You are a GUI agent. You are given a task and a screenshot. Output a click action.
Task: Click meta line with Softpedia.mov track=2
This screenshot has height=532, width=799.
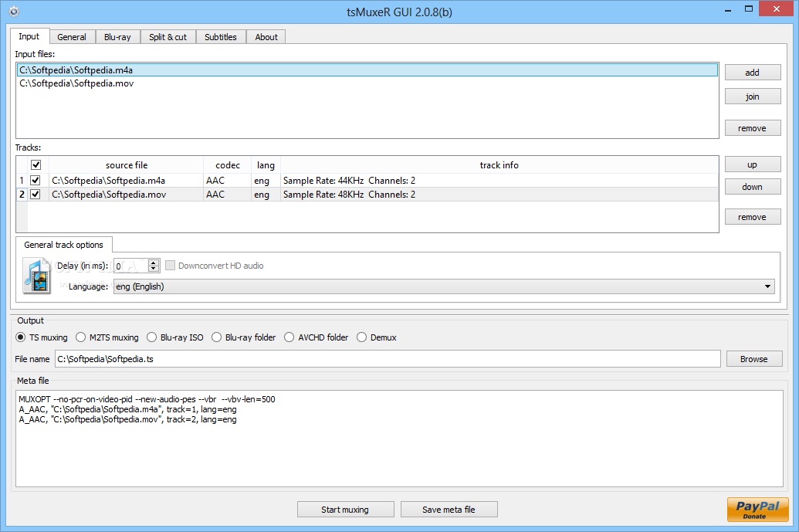(x=127, y=419)
